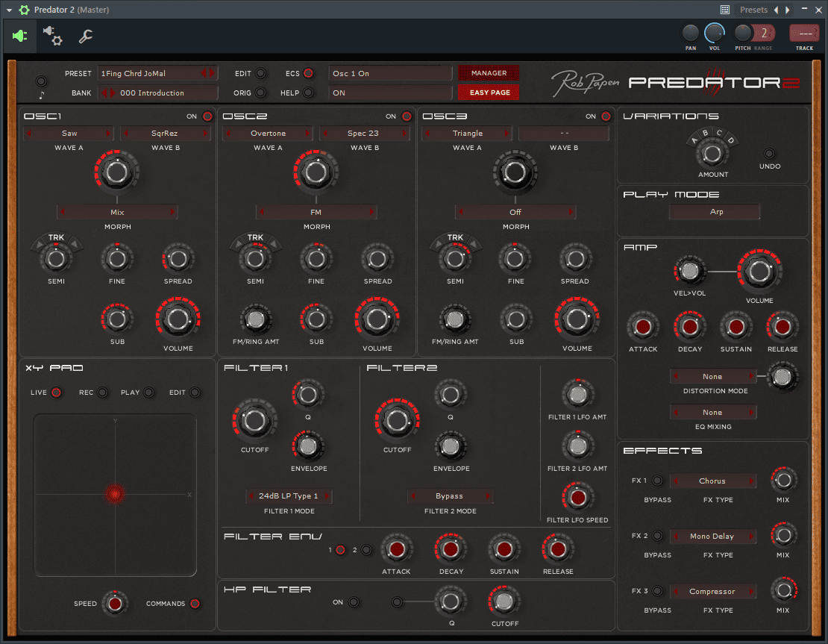
Task: Click the XY Pad red cursor dot
Action: pyautogui.click(x=115, y=494)
